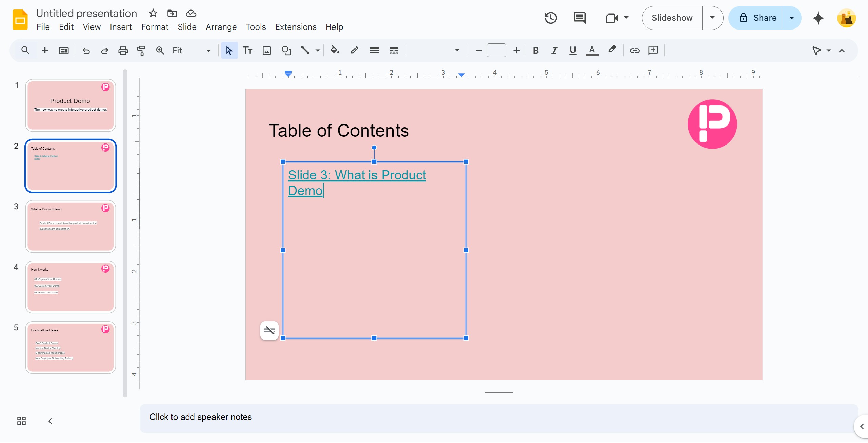Open border dash style options
Screen dimensions: 868x443
click(x=394, y=51)
